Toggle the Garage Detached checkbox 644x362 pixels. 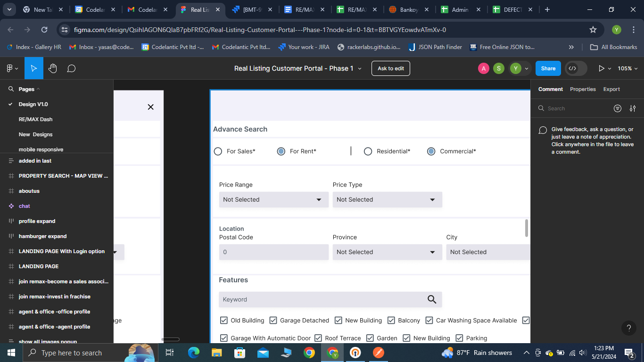point(273,321)
